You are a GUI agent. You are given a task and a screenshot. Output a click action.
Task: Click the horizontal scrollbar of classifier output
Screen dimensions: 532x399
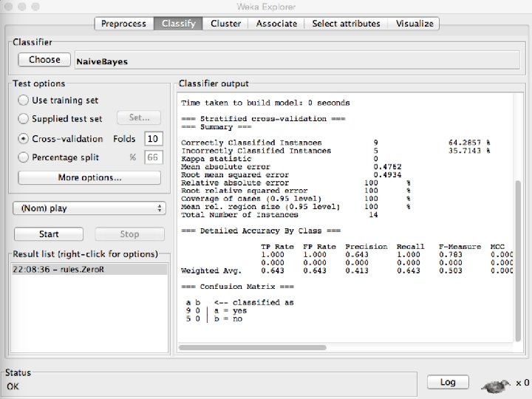[x=253, y=347]
